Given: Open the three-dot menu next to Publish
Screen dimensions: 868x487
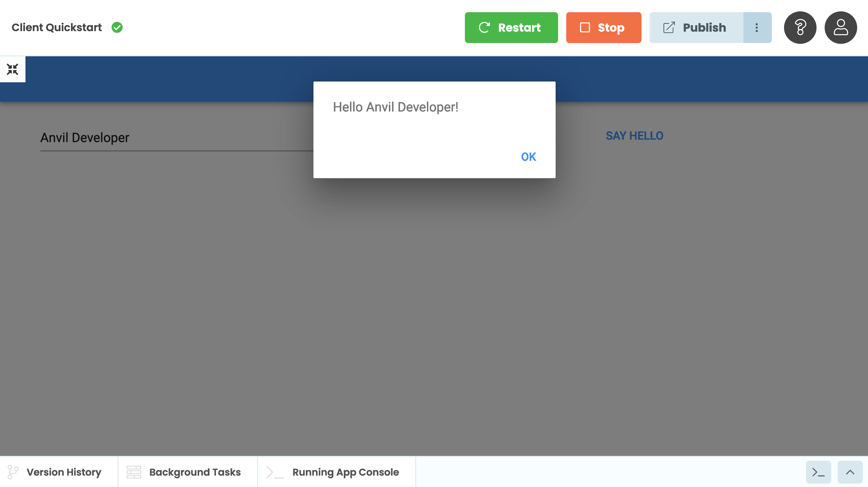Looking at the screenshot, I should click(x=756, y=27).
